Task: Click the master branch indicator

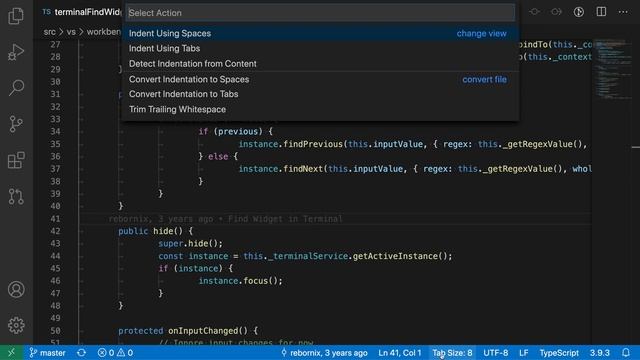Action: point(47,353)
